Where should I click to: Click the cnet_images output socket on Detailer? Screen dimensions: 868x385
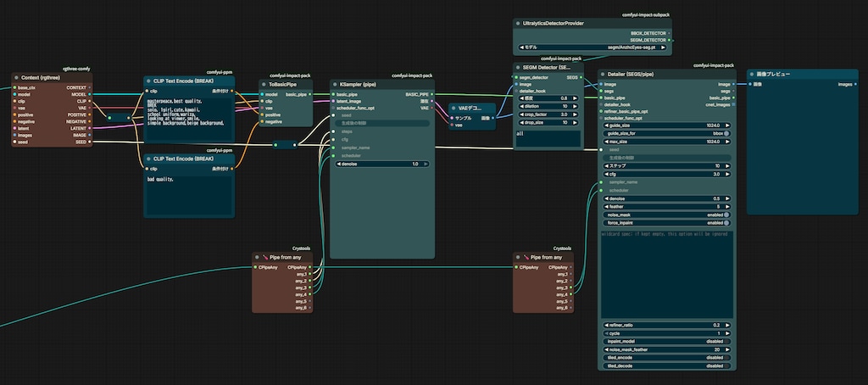[x=733, y=104]
